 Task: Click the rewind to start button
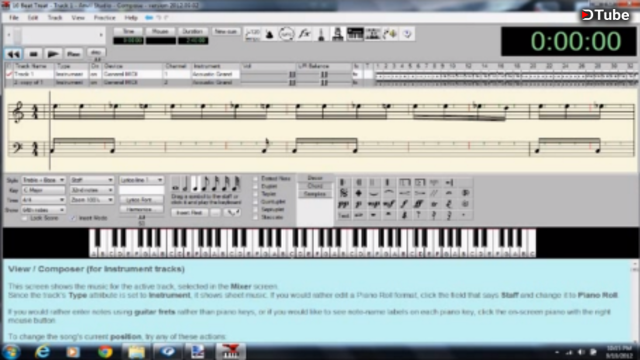tap(13, 53)
